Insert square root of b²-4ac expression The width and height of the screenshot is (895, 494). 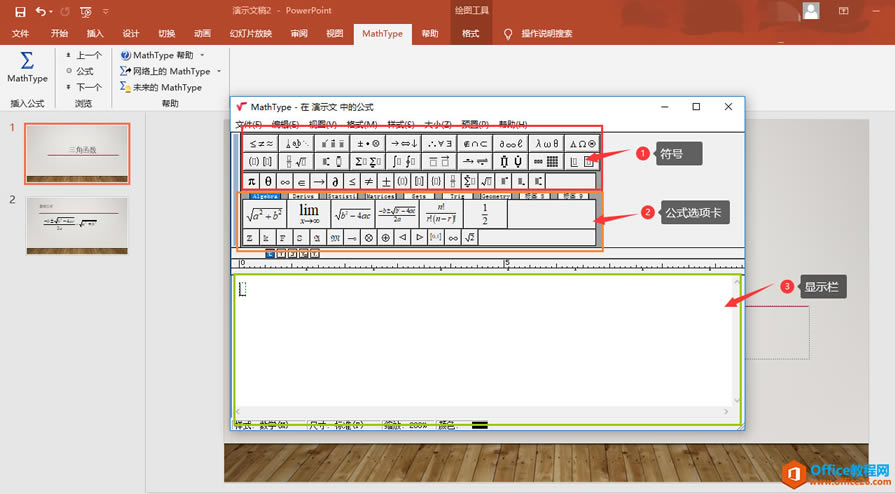[x=353, y=214]
